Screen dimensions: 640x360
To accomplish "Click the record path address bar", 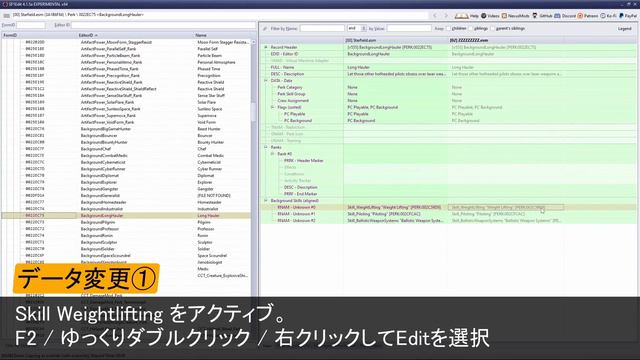I will click(220, 15).
